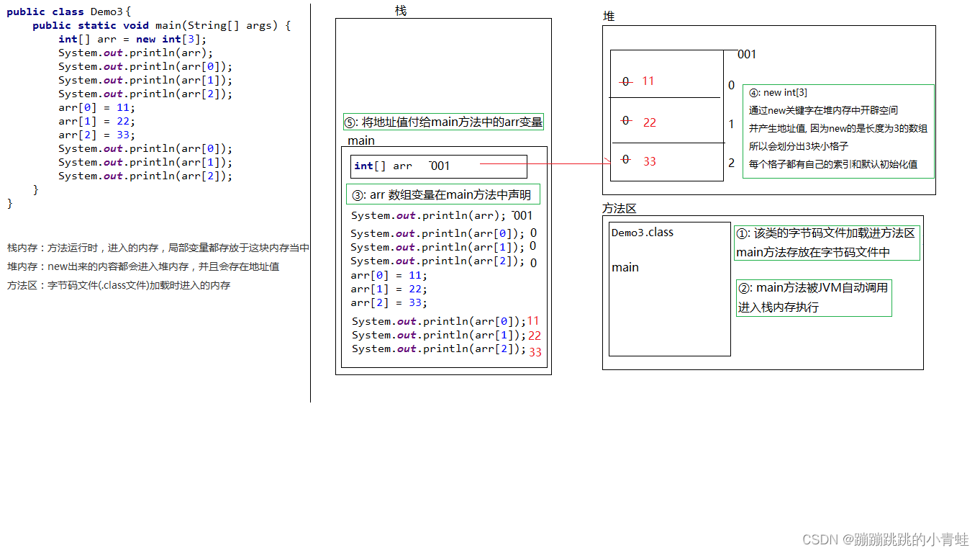Screen dimensions: 980x553
Task: Click the '栈内存' explanation line below the source code
Action: pos(158,248)
